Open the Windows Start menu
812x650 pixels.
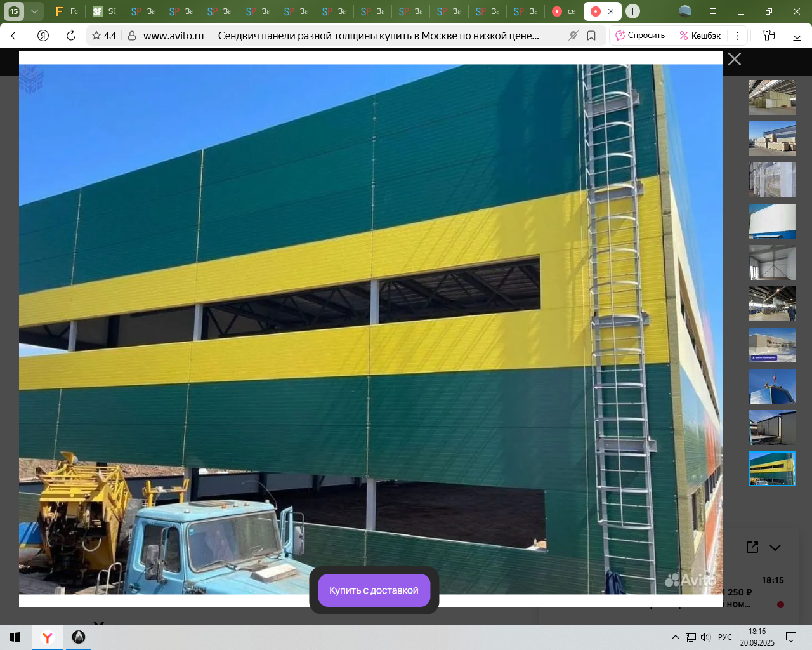coord(15,637)
